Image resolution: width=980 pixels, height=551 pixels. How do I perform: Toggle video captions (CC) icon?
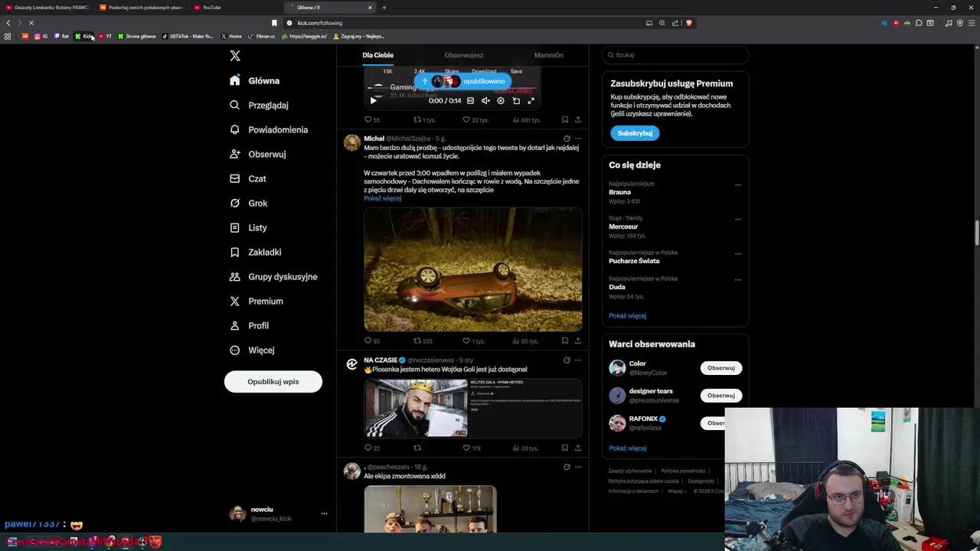tap(470, 100)
